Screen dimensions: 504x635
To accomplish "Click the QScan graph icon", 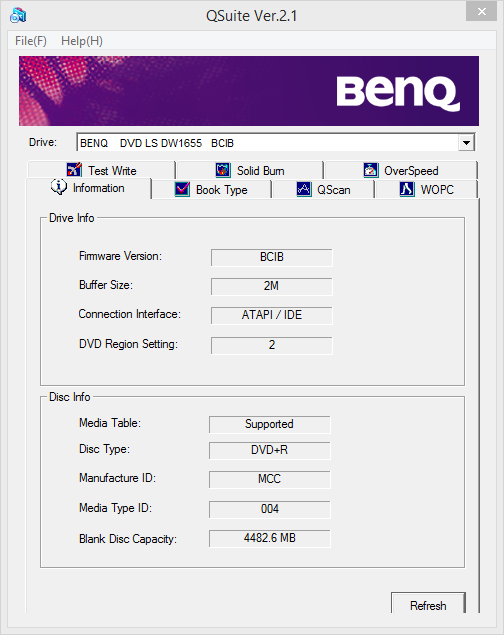I will coord(304,189).
